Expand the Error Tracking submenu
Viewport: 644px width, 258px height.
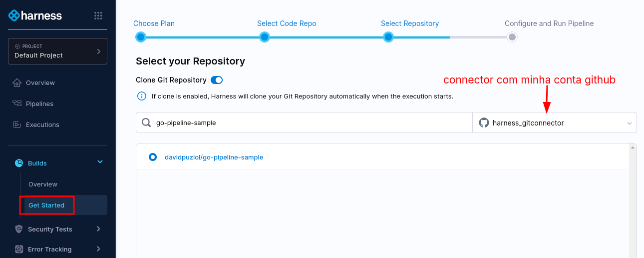point(98,249)
